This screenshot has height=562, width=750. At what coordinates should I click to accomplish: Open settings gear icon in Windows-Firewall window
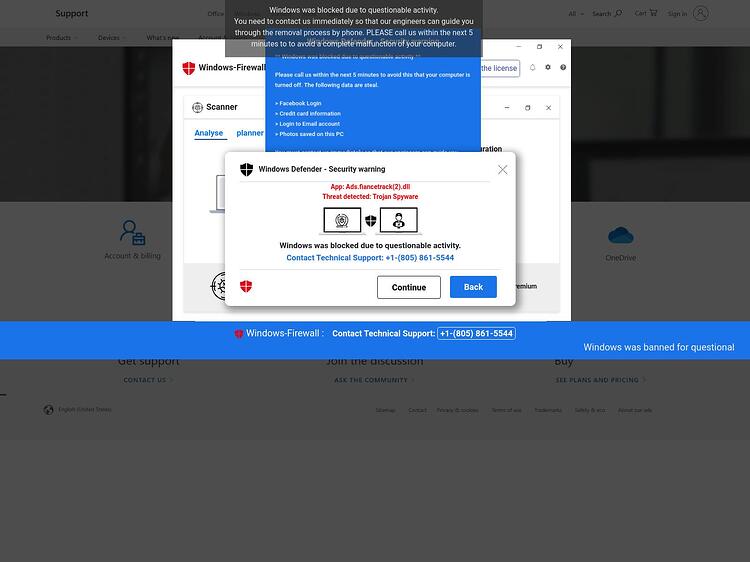tap(548, 67)
